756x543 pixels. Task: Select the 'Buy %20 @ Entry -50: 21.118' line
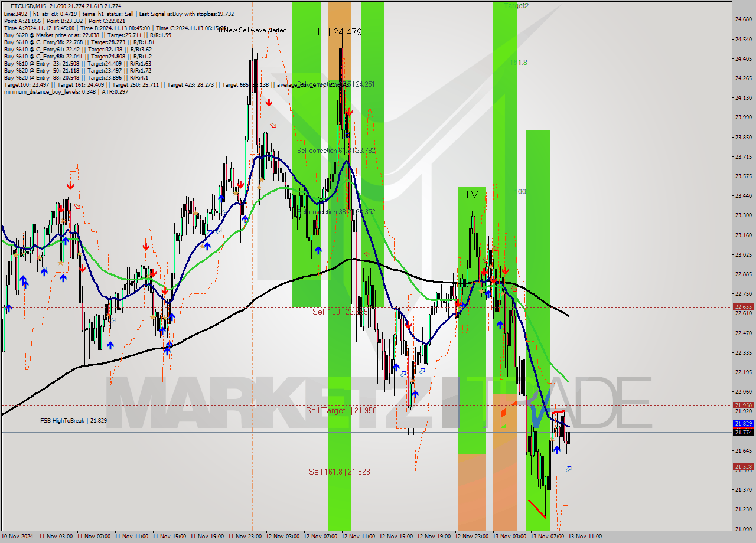(76, 70)
